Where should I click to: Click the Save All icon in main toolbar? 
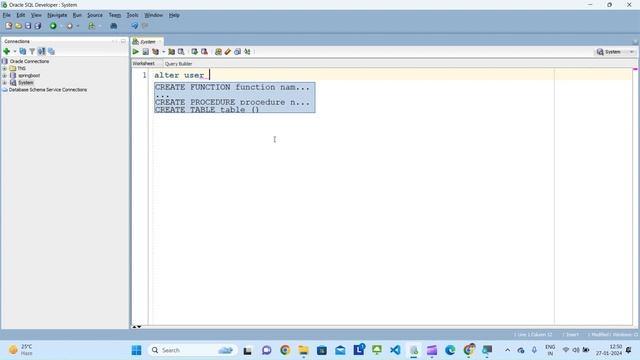[x=38, y=26]
